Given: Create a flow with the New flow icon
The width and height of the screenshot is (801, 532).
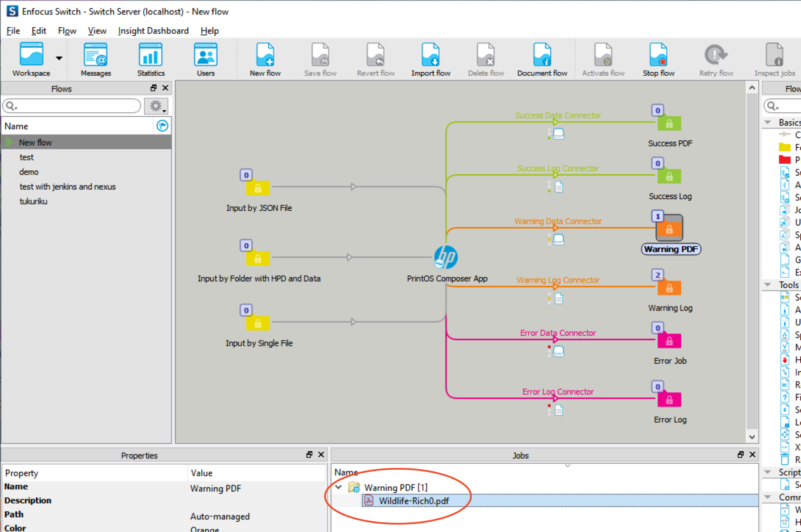Looking at the screenshot, I should [265, 59].
